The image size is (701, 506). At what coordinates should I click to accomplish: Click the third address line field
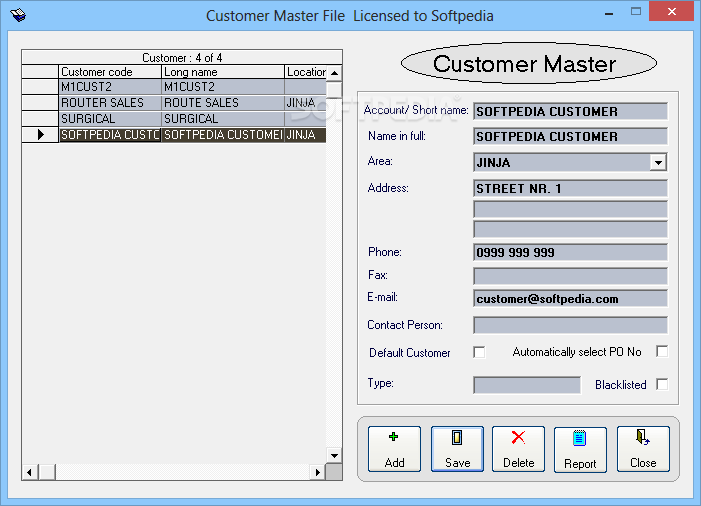pyautogui.click(x=570, y=229)
